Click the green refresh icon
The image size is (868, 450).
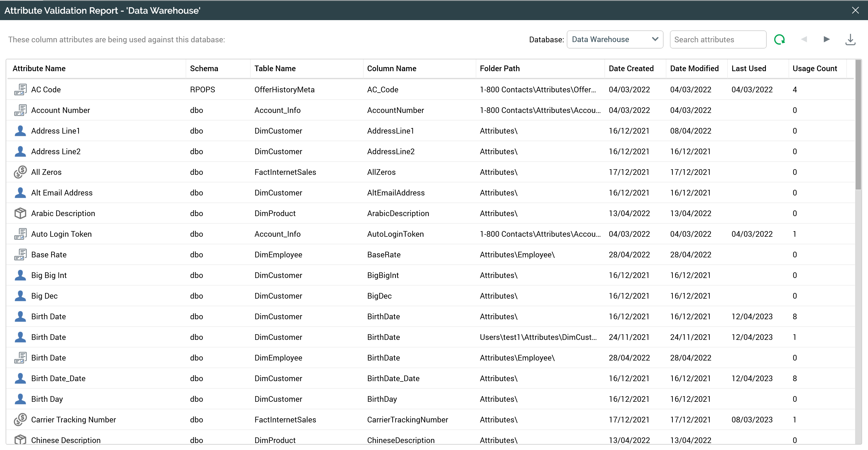tap(779, 39)
